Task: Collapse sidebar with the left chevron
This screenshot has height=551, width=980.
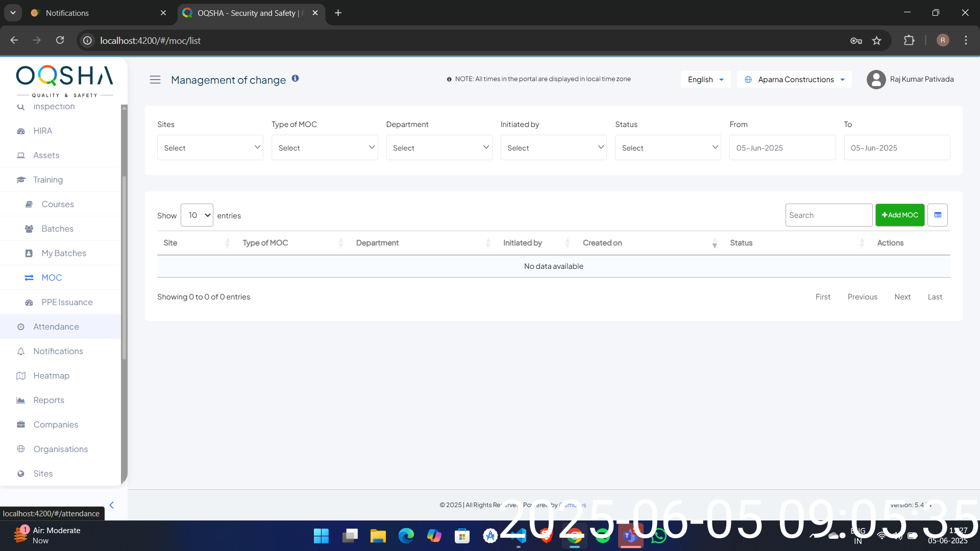Action: 111,505
